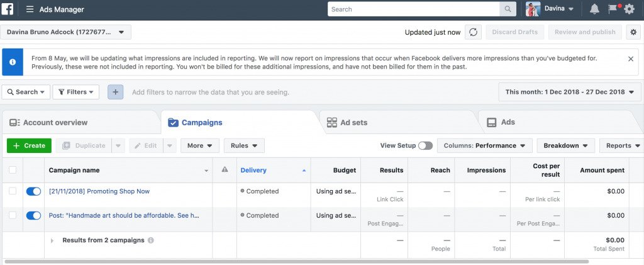The height and width of the screenshot is (265, 644).
Task: Open the Reports dropdown
Action: 622,145
